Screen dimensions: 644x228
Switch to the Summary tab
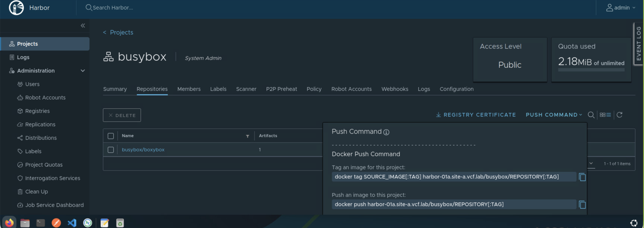coord(115,89)
